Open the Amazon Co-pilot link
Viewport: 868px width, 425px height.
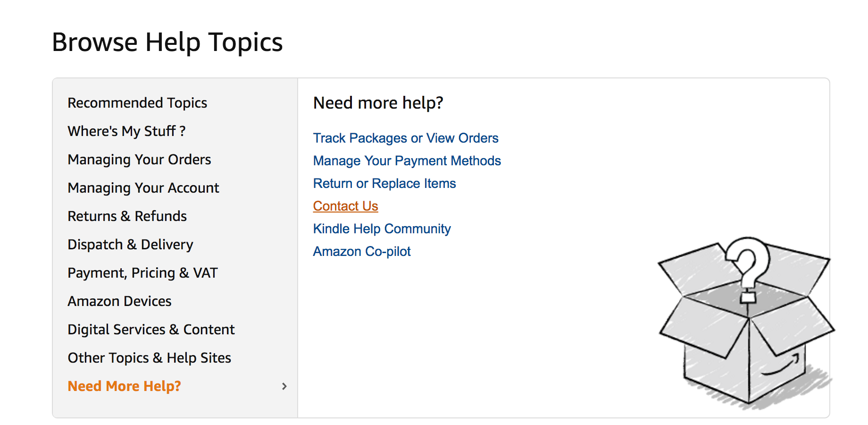pyautogui.click(x=362, y=251)
